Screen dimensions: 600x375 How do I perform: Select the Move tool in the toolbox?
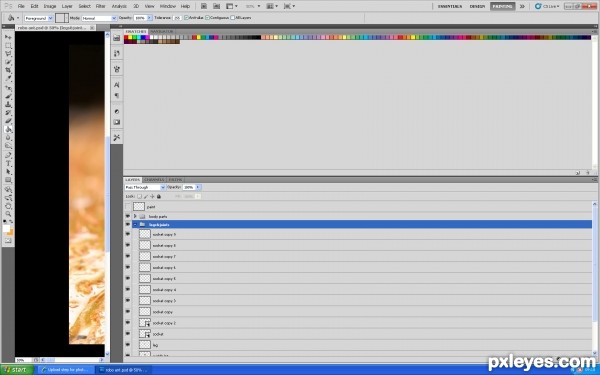(x=8, y=37)
